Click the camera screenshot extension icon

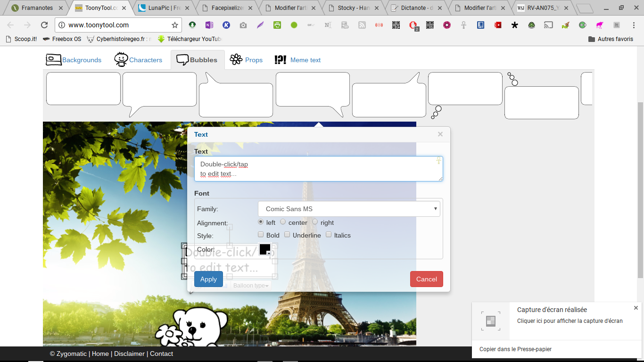[x=243, y=25]
